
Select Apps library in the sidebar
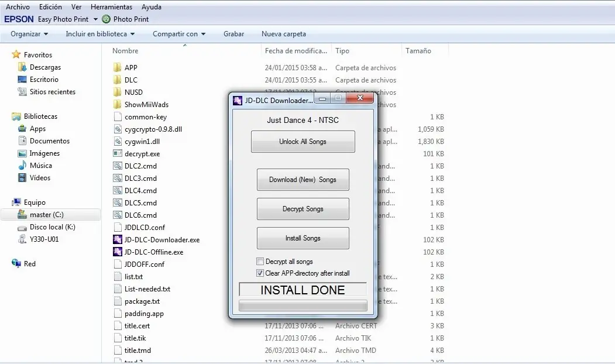[37, 129]
